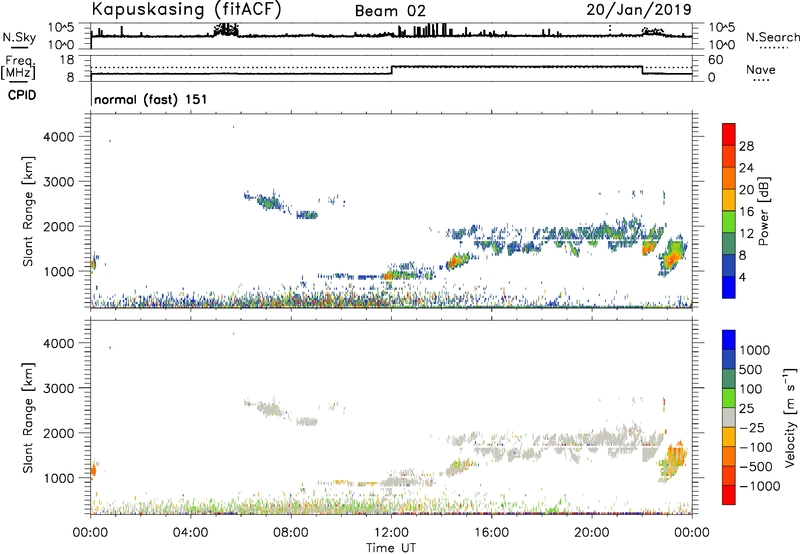Select the '24' power colorbar label
Image resolution: width=800 pixels, height=554 pixels.
(746, 168)
